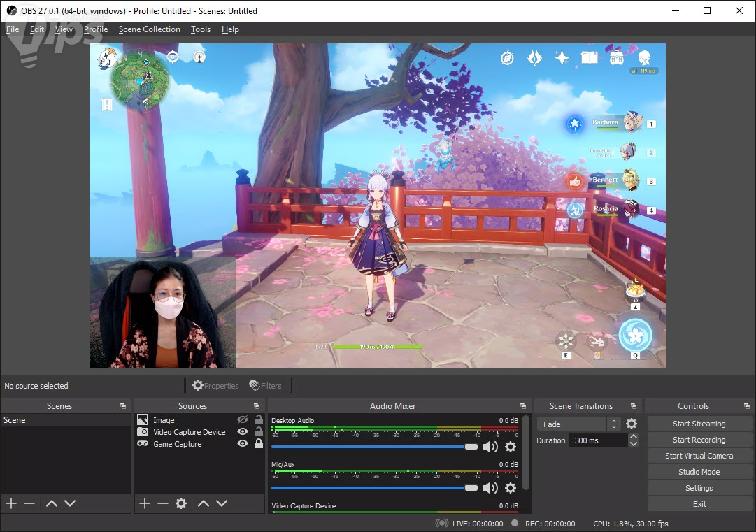This screenshot has height=532, width=756.
Task: Open Mic/Aux audio settings gear
Action: pyautogui.click(x=511, y=488)
